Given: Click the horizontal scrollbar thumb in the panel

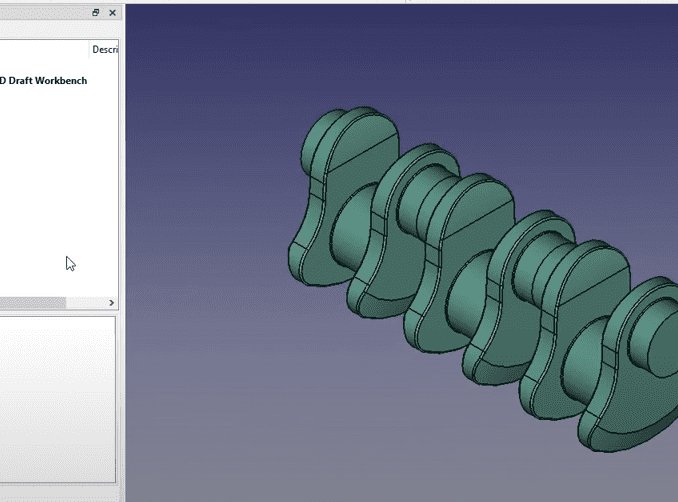Looking at the screenshot, I should point(33,303).
